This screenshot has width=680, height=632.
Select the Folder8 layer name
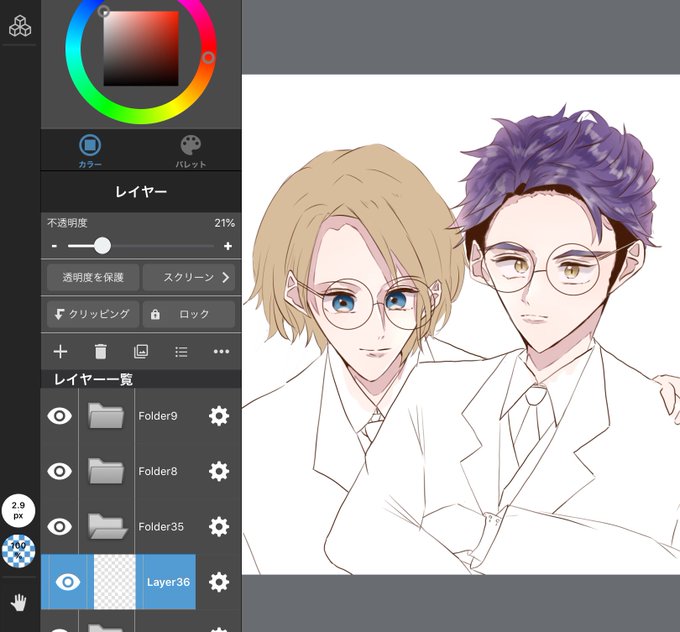(158, 471)
